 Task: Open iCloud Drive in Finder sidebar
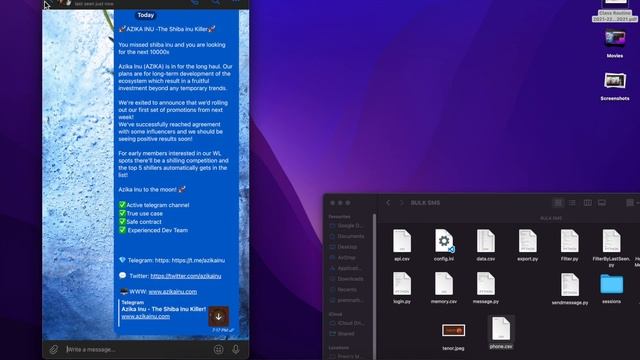pyautogui.click(x=347, y=323)
